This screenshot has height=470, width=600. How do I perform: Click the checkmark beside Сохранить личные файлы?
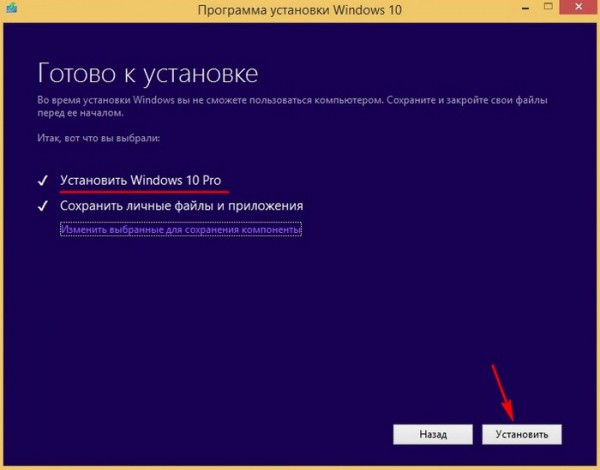(x=42, y=206)
